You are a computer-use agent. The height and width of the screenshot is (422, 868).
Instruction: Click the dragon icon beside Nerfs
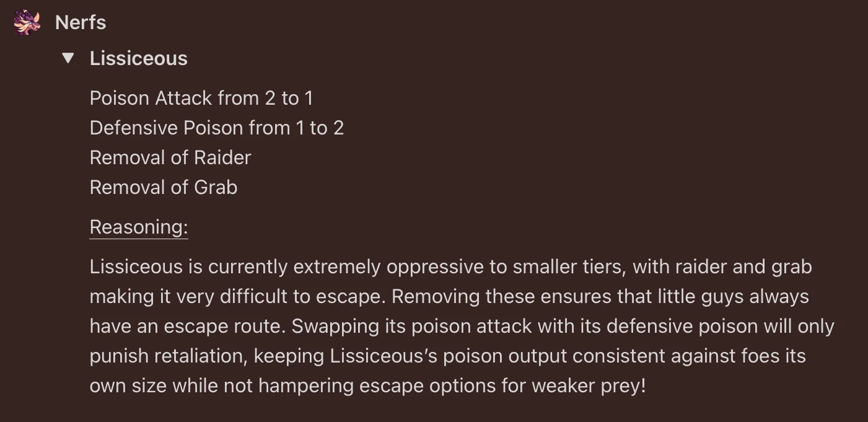27,22
